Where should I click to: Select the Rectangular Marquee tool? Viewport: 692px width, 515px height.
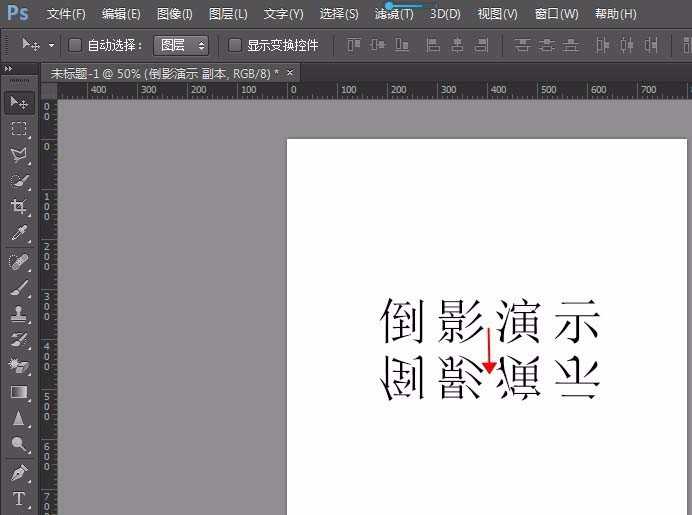[x=19, y=128]
